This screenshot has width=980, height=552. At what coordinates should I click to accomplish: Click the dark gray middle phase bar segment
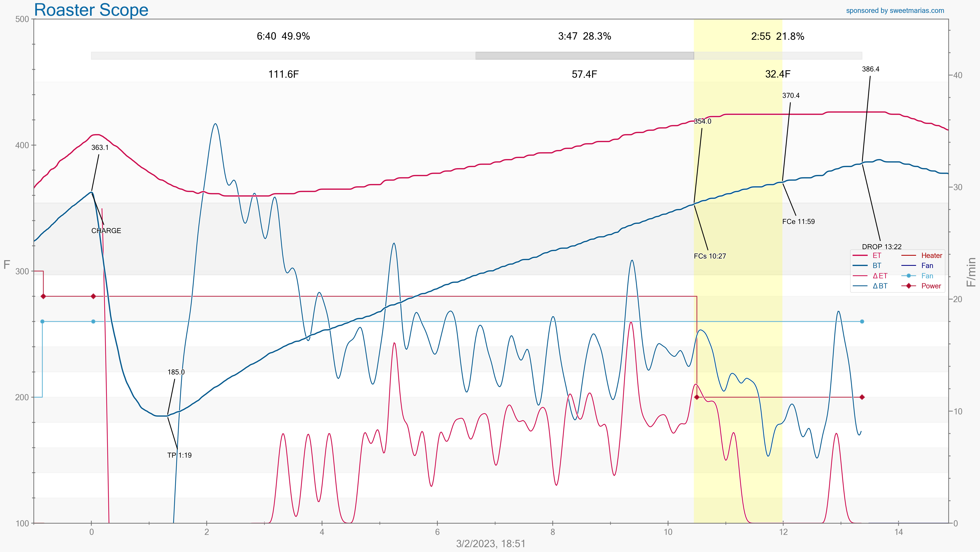tap(584, 56)
